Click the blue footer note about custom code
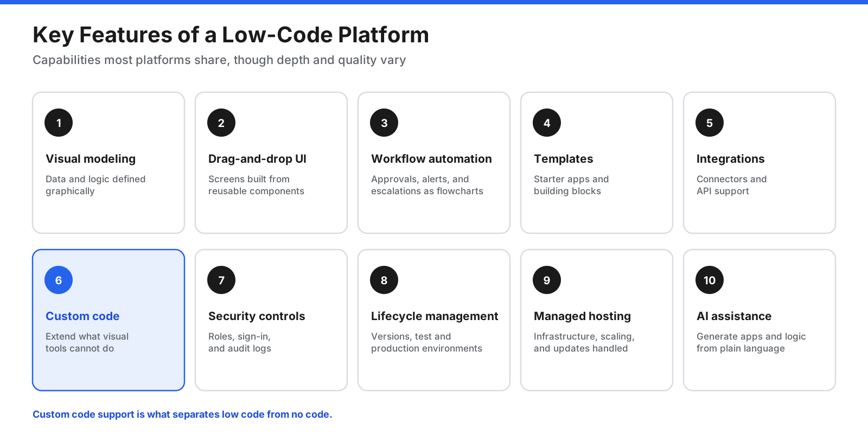Screen dimensions: 868x434 pos(182,414)
